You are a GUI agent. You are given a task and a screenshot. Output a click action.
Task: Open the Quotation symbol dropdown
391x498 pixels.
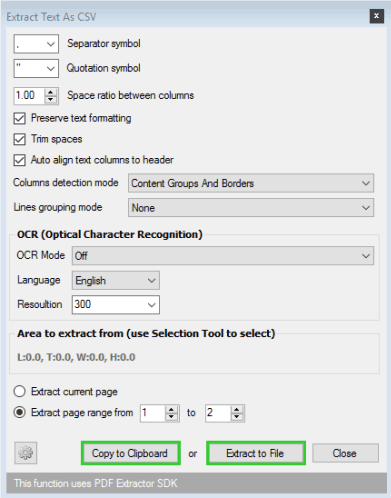pos(36,68)
